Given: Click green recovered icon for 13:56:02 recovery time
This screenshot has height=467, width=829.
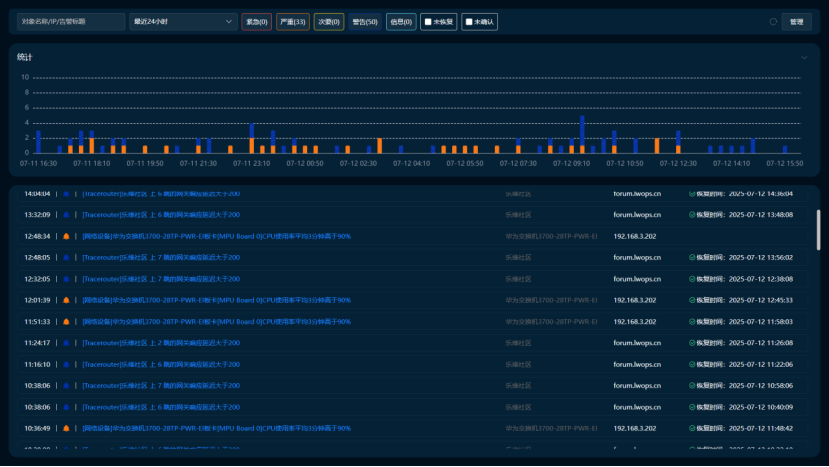Looking at the screenshot, I should click(x=692, y=258).
